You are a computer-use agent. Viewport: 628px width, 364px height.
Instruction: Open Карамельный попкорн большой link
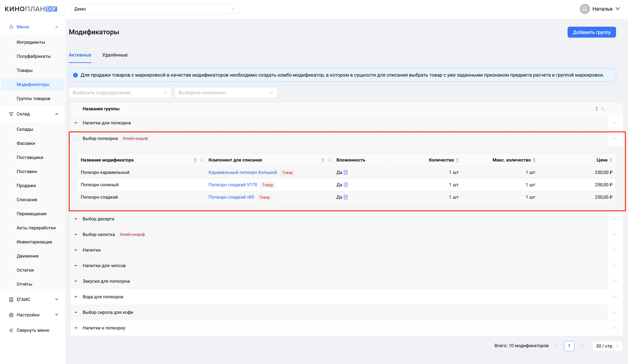242,172
